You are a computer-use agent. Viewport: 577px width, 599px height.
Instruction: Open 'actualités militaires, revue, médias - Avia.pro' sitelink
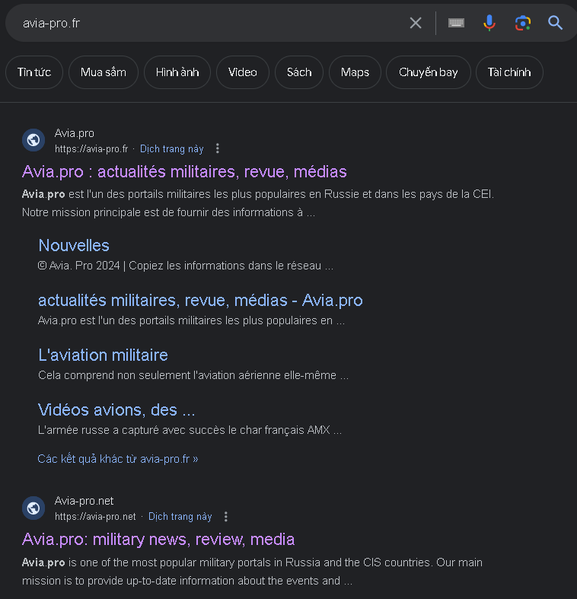pyautogui.click(x=200, y=300)
